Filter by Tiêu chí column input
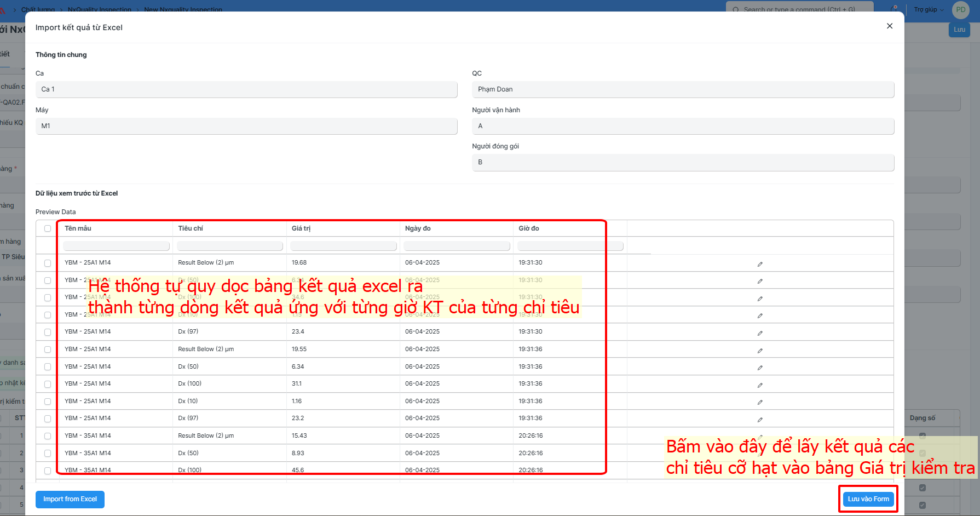The image size is (980, 516). click(230, 246)
